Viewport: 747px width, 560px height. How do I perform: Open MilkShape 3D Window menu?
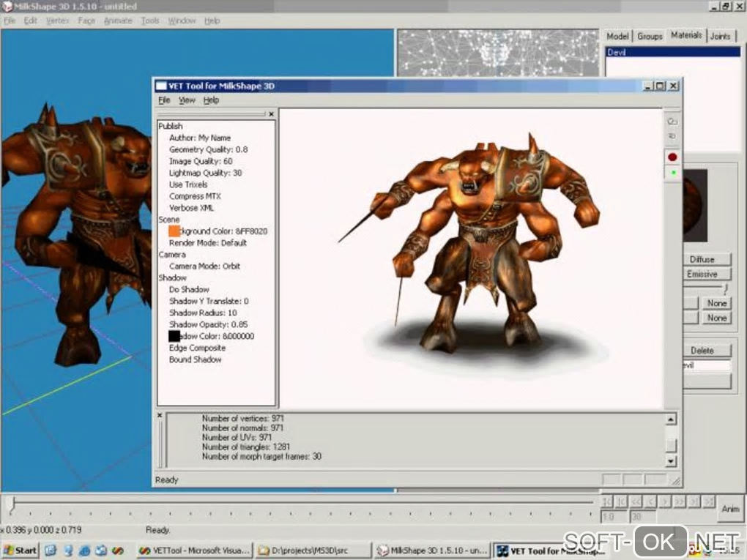(182, 20)
